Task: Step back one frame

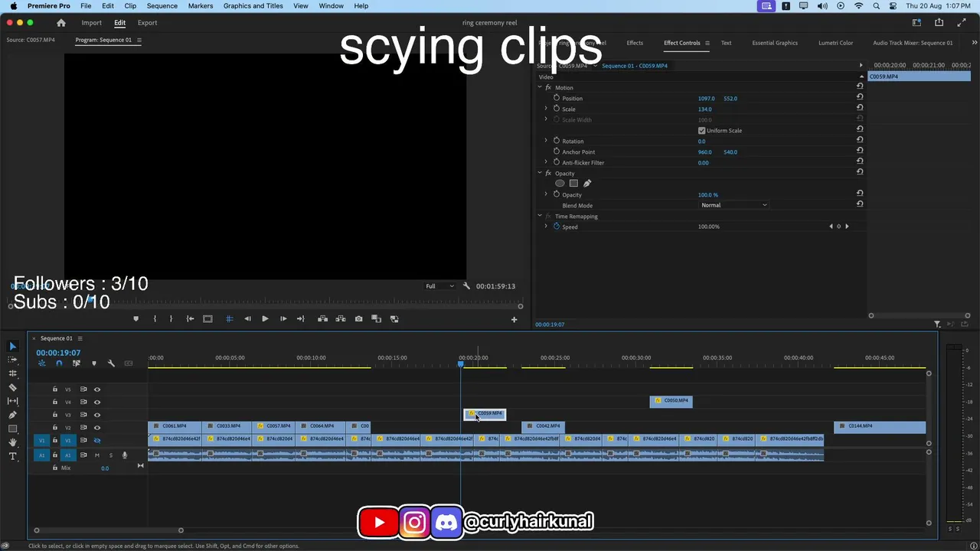Action: 247,319
